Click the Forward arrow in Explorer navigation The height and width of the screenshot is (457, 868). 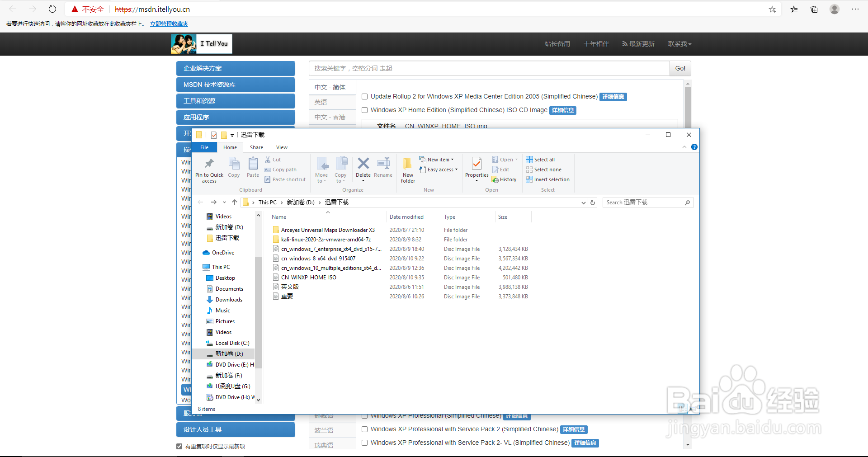(x=213, y=202)
